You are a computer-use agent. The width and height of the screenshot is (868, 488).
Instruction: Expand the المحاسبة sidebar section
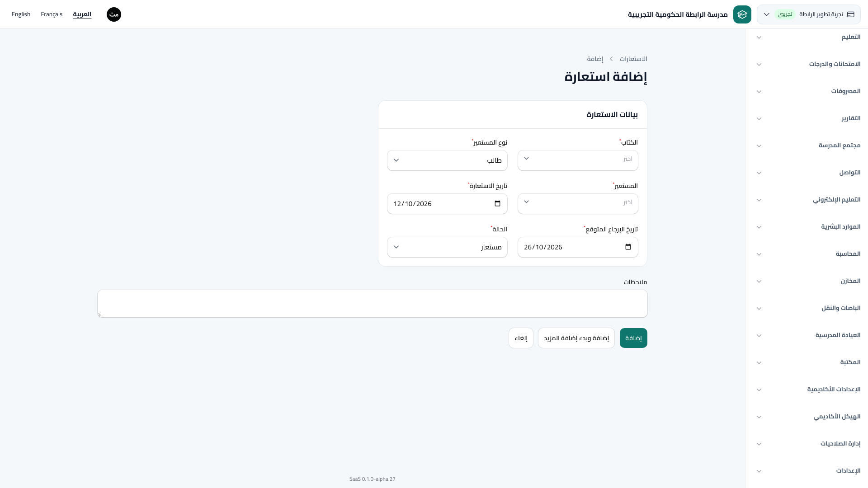pos(807,254)
